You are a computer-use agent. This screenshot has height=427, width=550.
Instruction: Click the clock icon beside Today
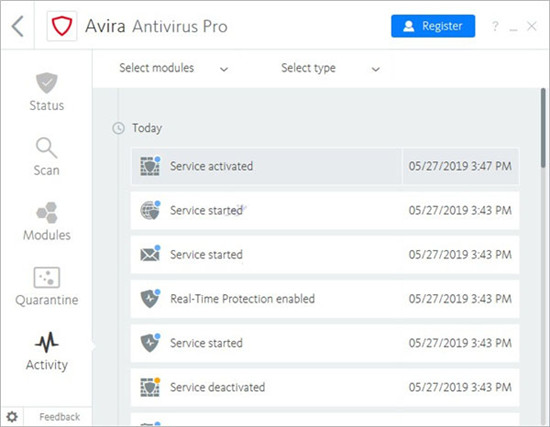119,128
